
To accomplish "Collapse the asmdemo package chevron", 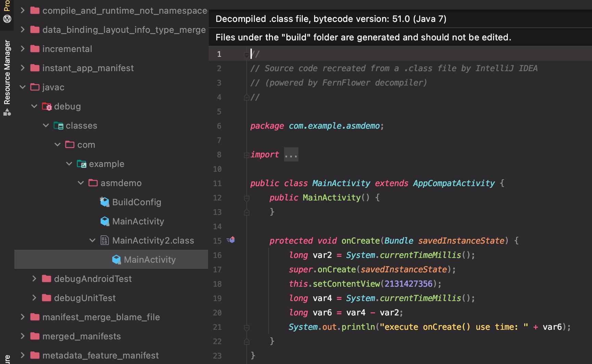I will 81,183.
